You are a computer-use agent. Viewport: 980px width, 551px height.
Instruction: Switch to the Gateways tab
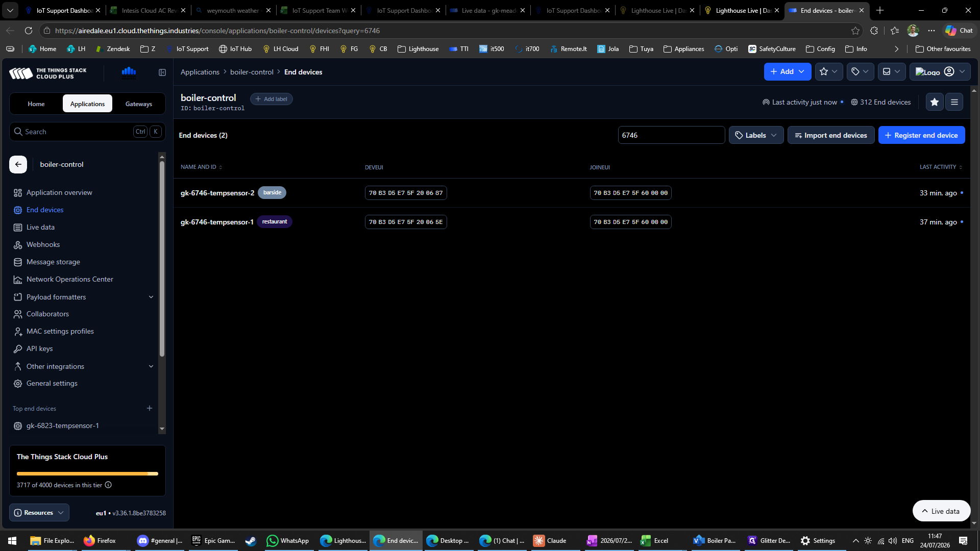139,104
